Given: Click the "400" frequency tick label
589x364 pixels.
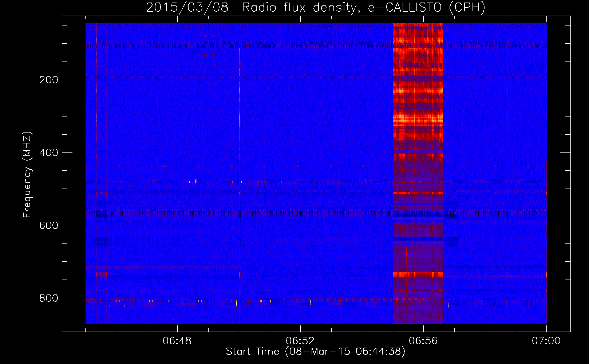Looking at the screenshot, I should [49, 153].
